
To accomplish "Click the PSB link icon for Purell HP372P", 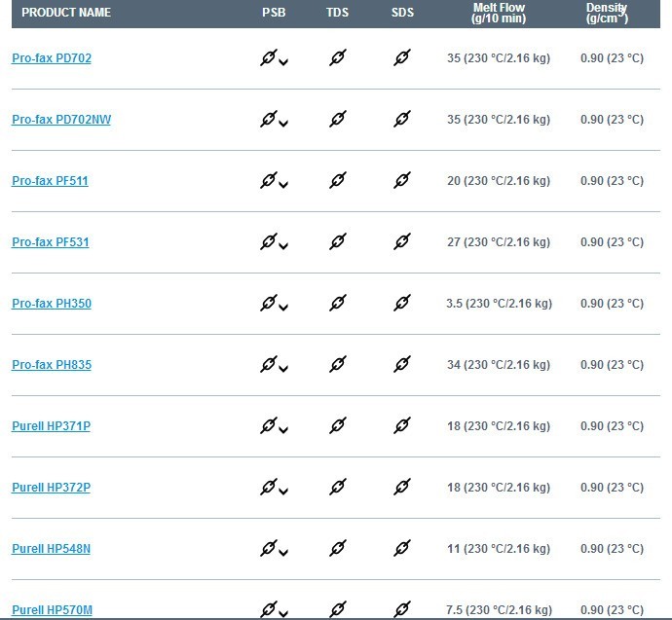I will pyautogui.click(x=268, y=487).
